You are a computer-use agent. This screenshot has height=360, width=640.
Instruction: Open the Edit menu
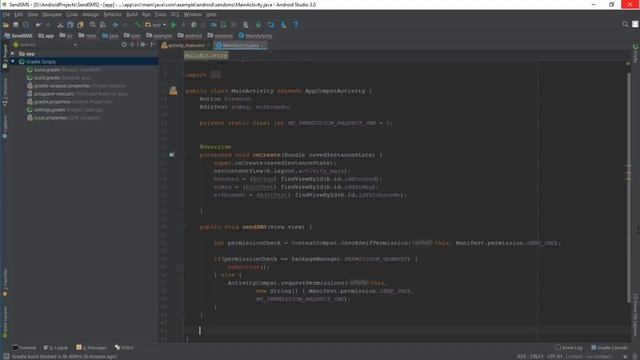point(19,14)
